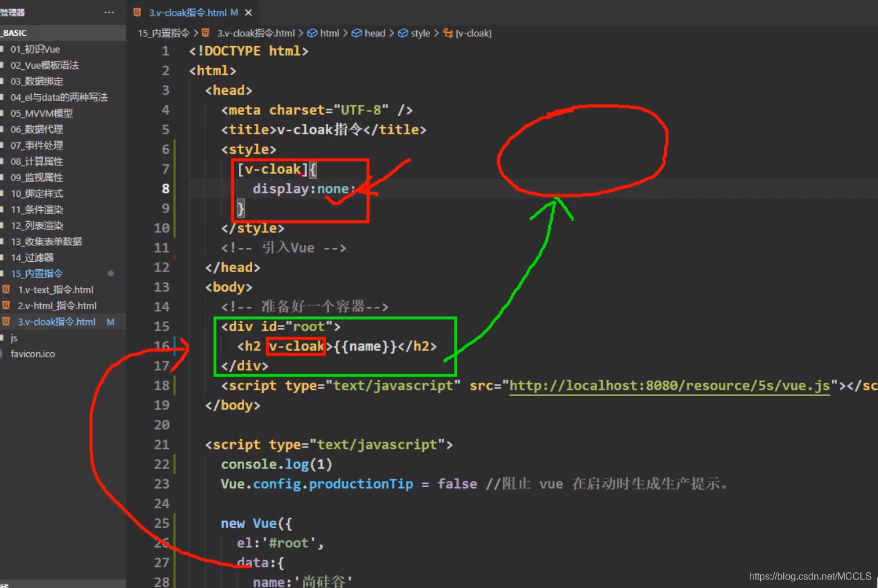Click line number 8 in gutter
Image resolution: width=878 pixels, height=588 pixels.
click(165, 188)
